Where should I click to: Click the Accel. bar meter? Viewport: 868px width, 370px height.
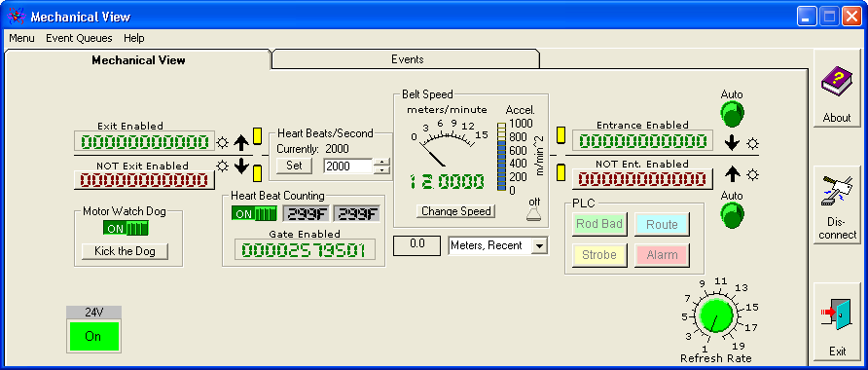501,157
